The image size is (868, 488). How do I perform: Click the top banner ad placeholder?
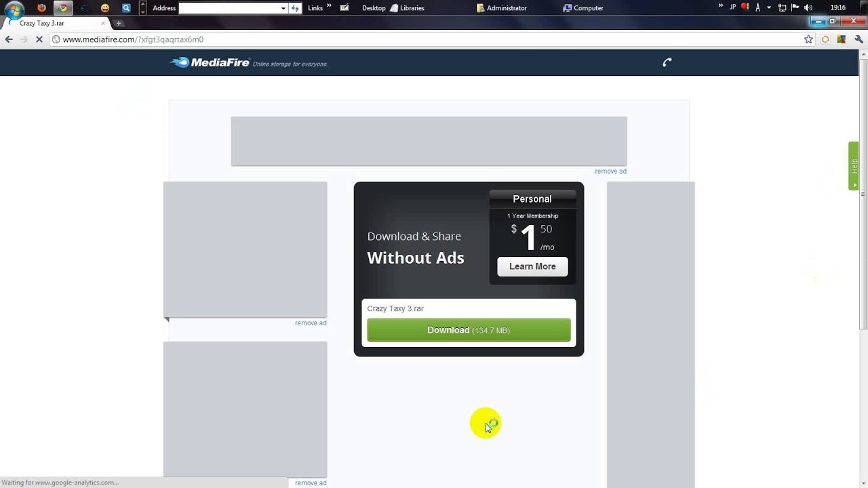point(429,141)
